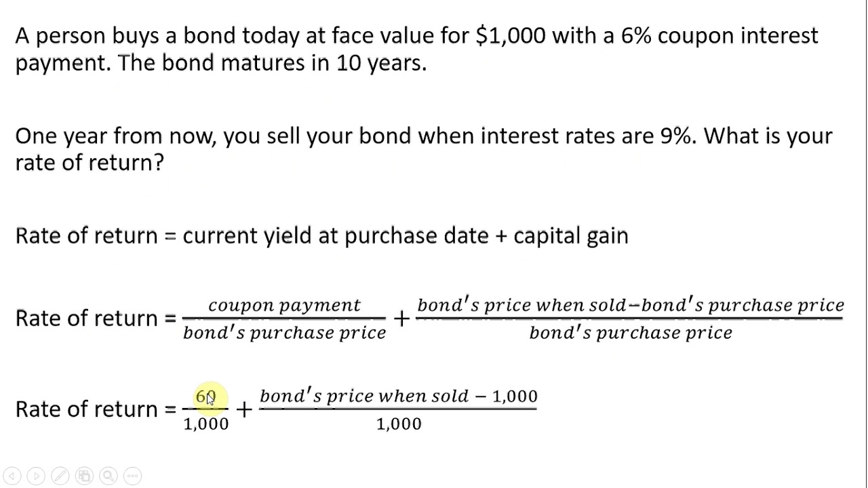The height and width of the screenshot is (488, 868).
Task: Click the 'bond's purchase price' denominator under coupon payment
Action: click(284, 333)
